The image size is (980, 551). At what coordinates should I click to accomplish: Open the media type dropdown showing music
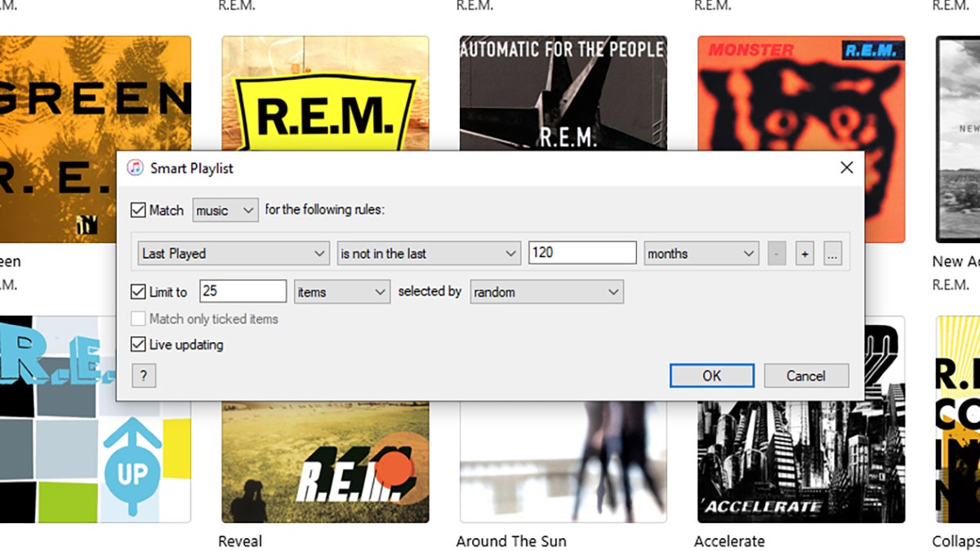[225, 210]
